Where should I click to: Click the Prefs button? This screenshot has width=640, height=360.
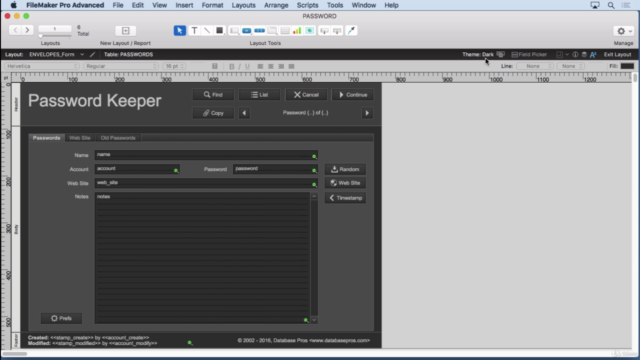click(x=61, y=318)
